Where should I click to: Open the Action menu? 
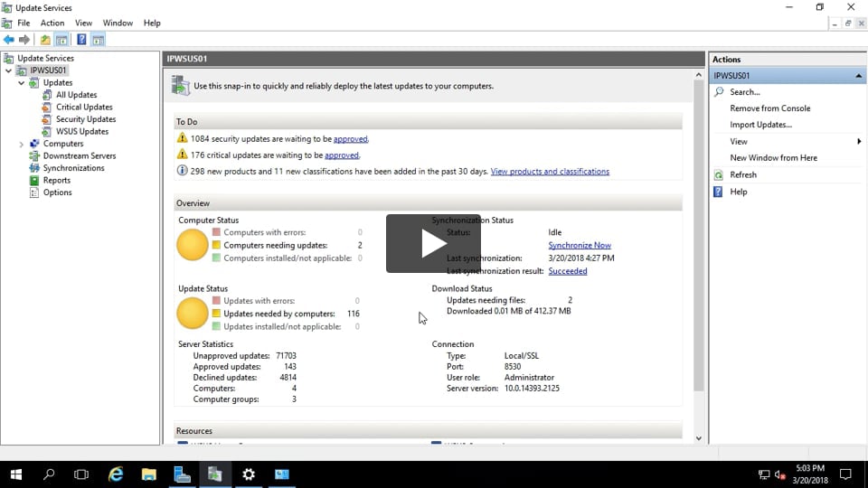(x=52, y=23)
